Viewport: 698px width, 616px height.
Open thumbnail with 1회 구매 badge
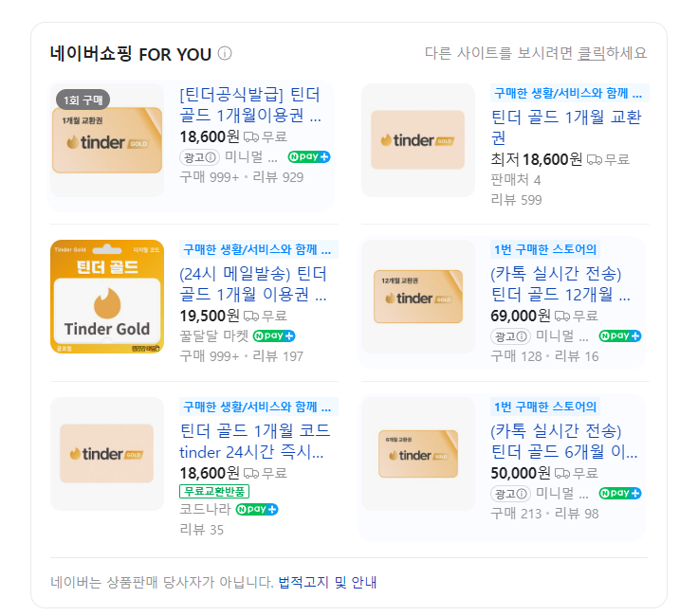pos(106,140)
